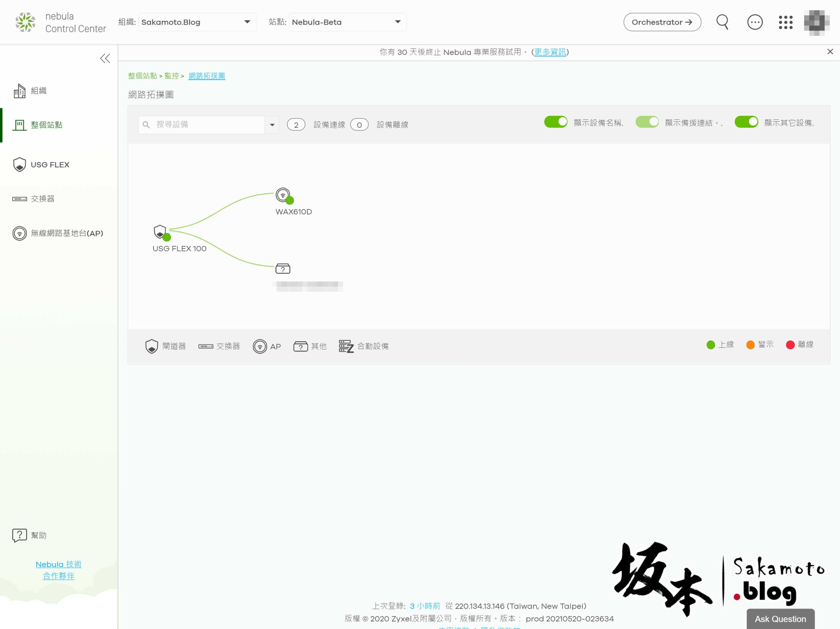The width and height of the screenshot is (840, 629).
Task: Click the 監控 breadcrumb link
Action: [x=171, y=76]
